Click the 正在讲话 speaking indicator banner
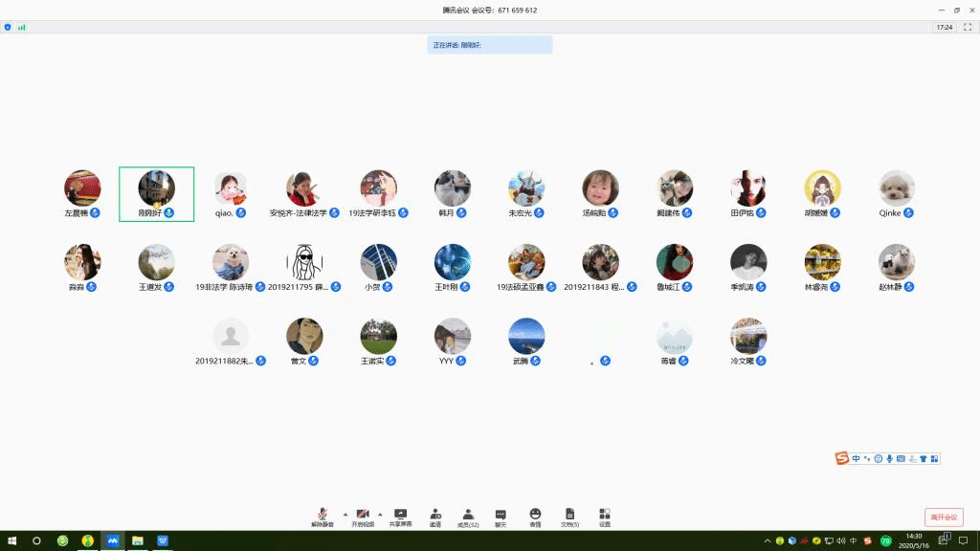This screenshot has width=980, height=551. point(490,45)
